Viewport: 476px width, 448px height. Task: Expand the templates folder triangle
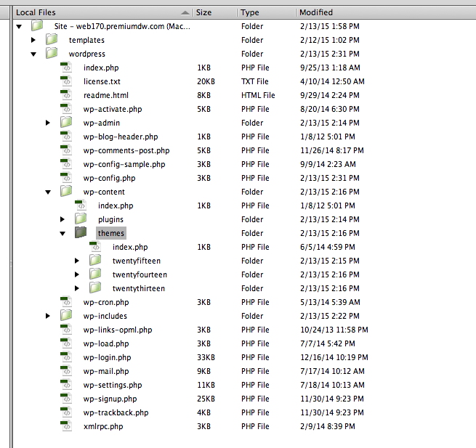(33, 40)
